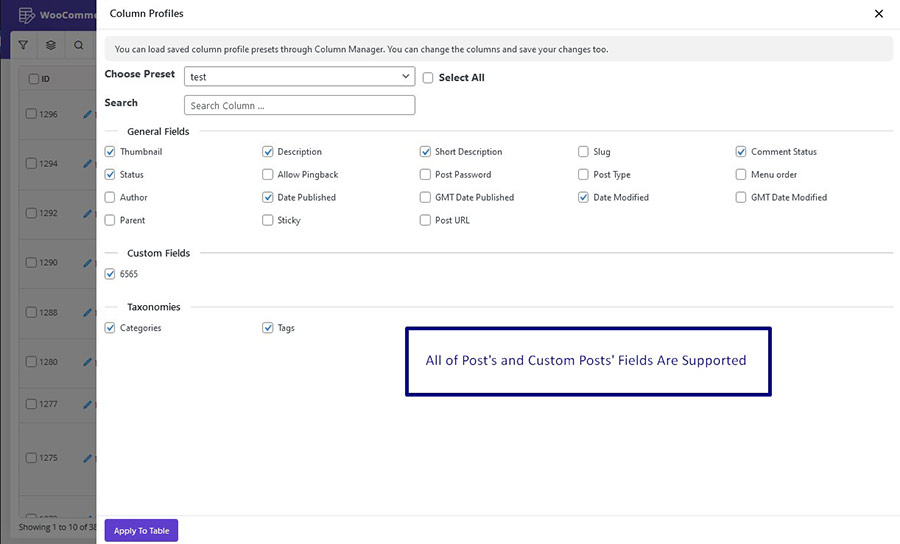900x544 pixels.
Task: Select row 1280 checkbox in background table
Action: point(31,362)
